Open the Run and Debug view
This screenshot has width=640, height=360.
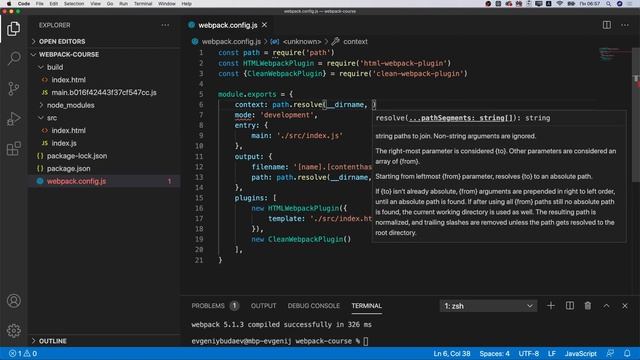coord(13,118)
